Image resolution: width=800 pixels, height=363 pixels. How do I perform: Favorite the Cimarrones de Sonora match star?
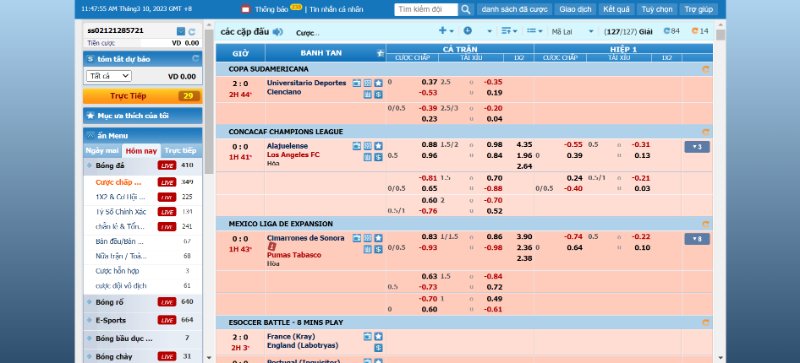378,238
